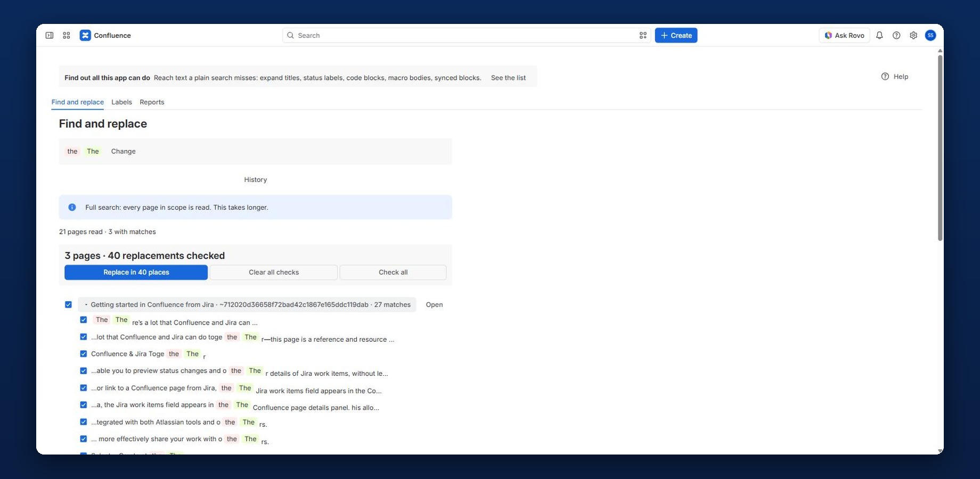Uncheck the "Jira work items field appears in" match
This screenshot has width=980, height=479.
tap(84, 405)
